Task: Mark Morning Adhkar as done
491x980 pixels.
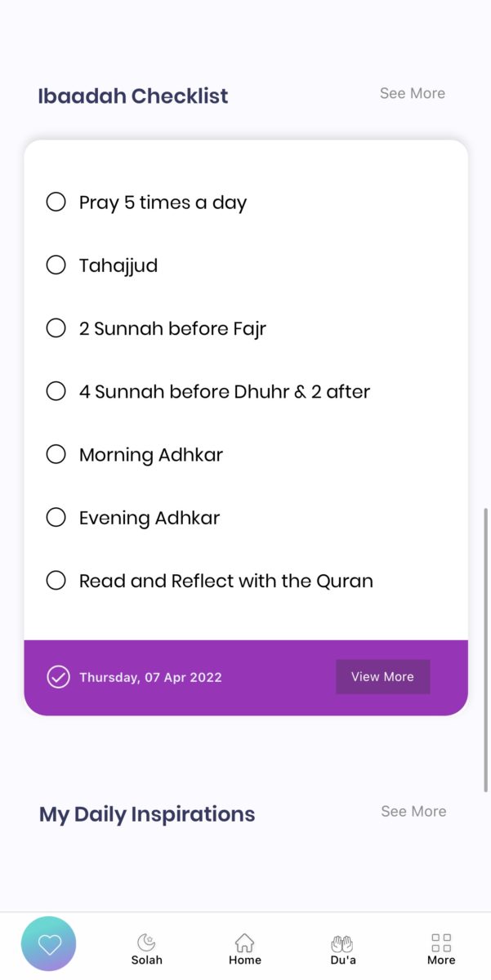Action: (x=56, y=454)
